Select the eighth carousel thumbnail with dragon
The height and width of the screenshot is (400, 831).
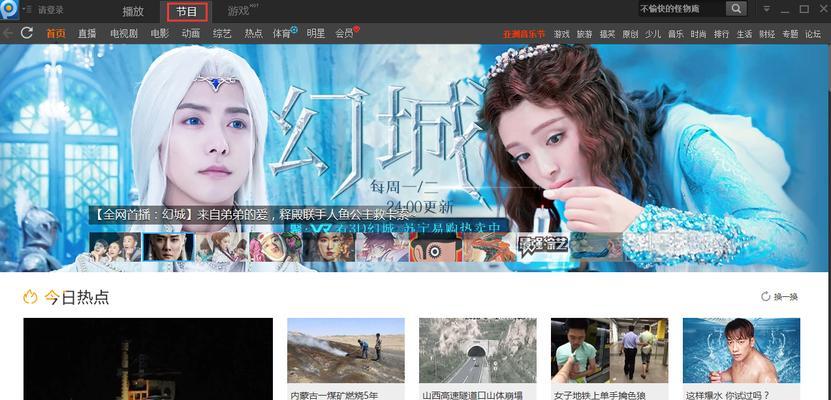tap(490, 247)
